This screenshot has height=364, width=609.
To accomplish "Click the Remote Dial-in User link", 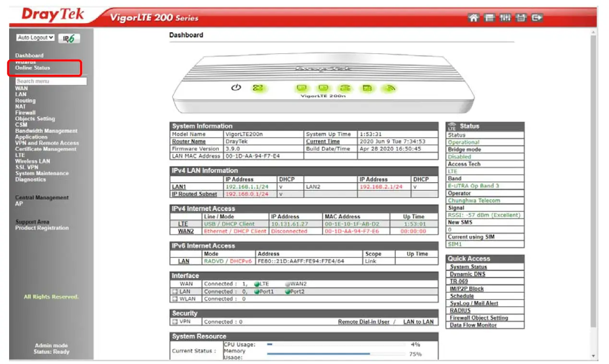I will [364, 322].
